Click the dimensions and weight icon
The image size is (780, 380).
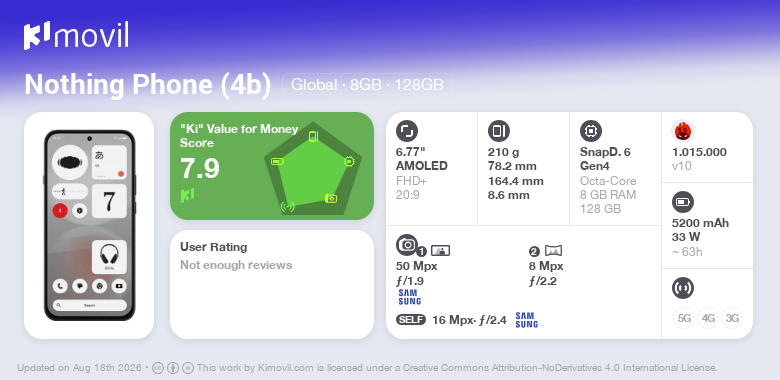pyautogui.click(x=499, y=131)
